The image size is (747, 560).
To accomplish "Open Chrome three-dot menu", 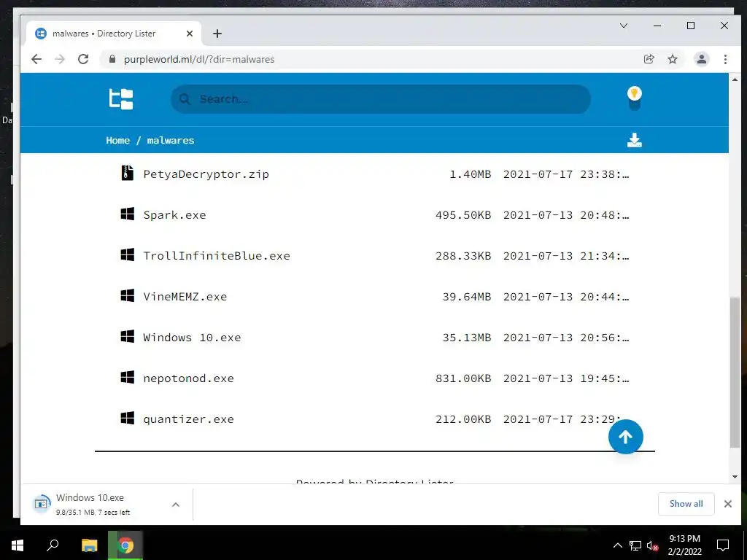I will click(x=725, y=59).
